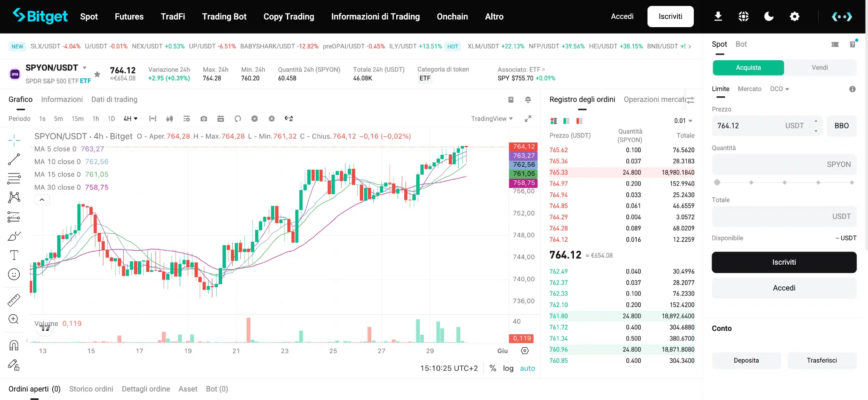This screenshot has height=400, width=868.
Task: Open chart time zone settings icon
Action: pyautogui.click(x=525, y=351)
